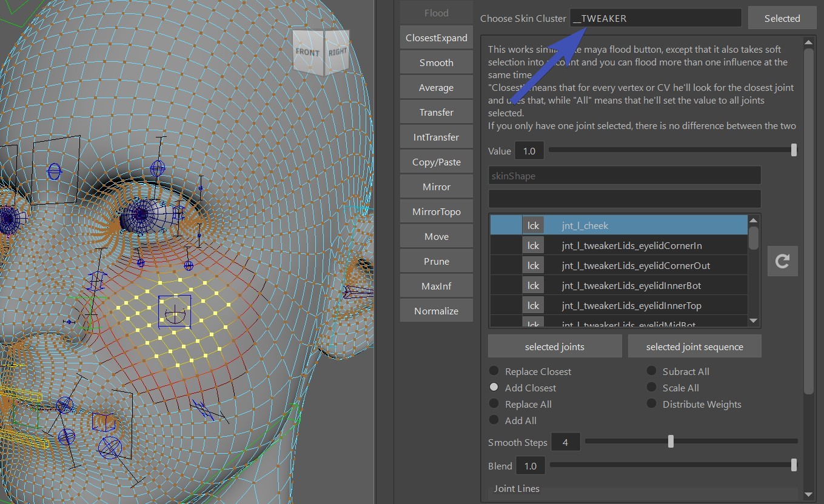Select Replace Closest radio option

pyautogui.click(x=494, y=371)
